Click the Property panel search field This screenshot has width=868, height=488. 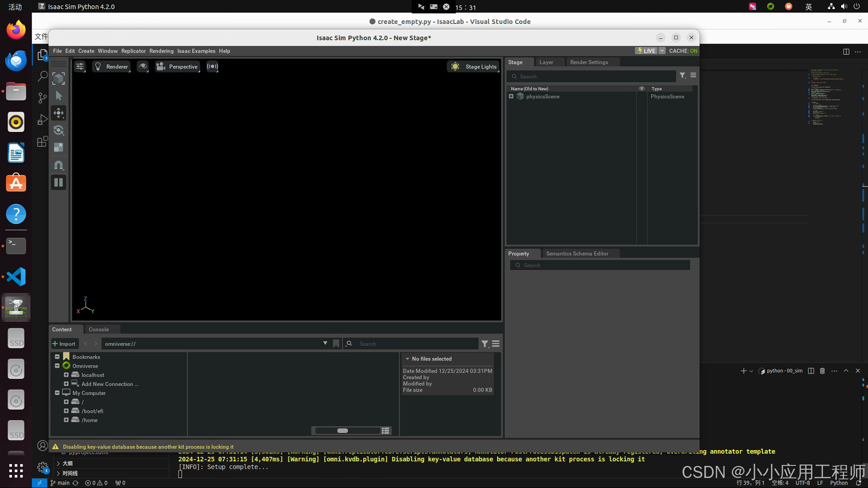(x=600, y=265)
